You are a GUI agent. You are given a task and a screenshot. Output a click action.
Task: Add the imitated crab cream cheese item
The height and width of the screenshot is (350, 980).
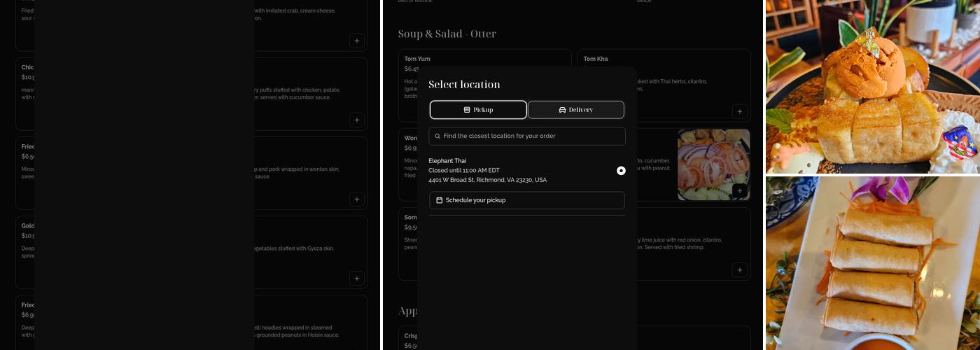click(x=356, y=41)
